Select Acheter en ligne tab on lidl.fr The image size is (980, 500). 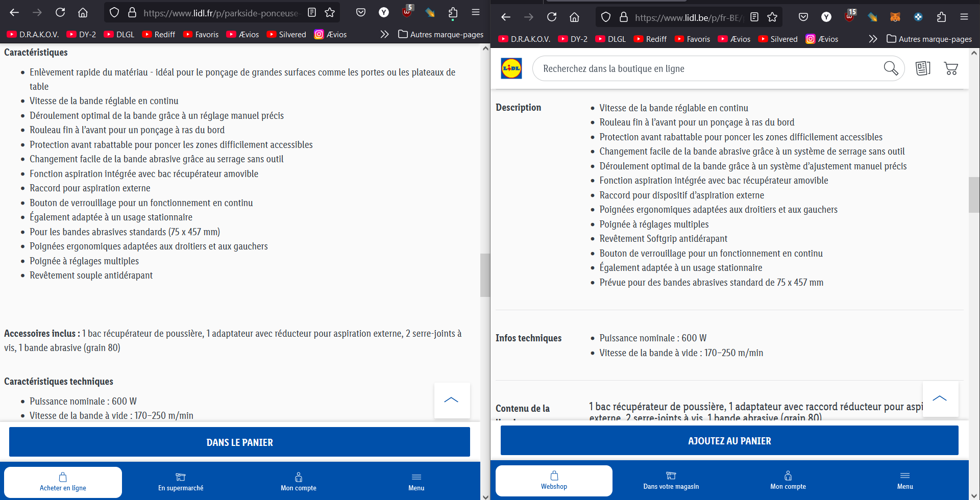point(63,482)
